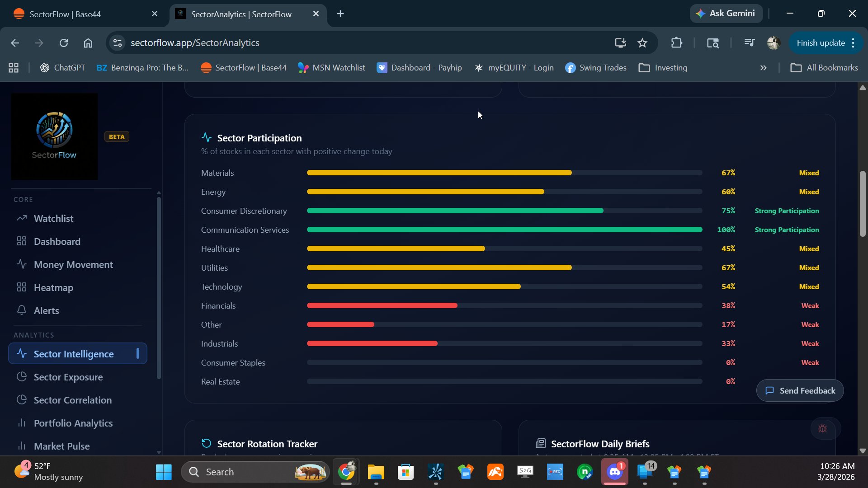Open the Investing bookmarks folder
Image resolution: width=868 pixels, height=488 pixels.
[x=663, y=68]
